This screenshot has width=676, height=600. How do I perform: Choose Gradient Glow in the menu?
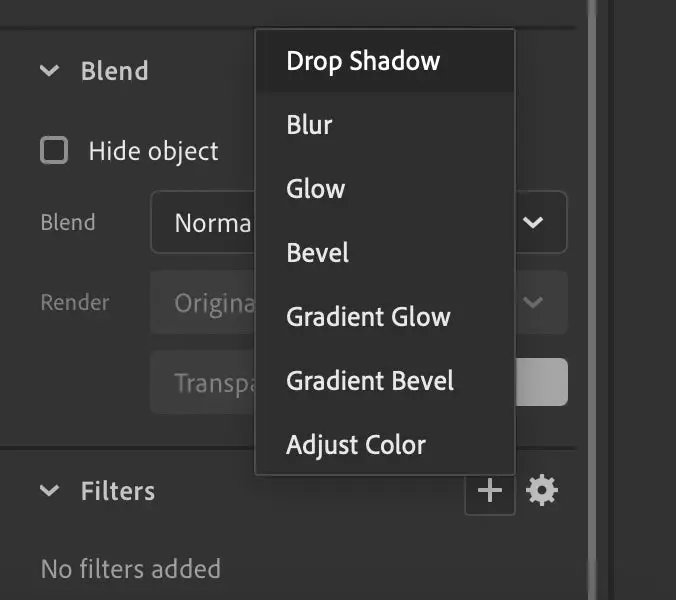click(x=368, y=317)
